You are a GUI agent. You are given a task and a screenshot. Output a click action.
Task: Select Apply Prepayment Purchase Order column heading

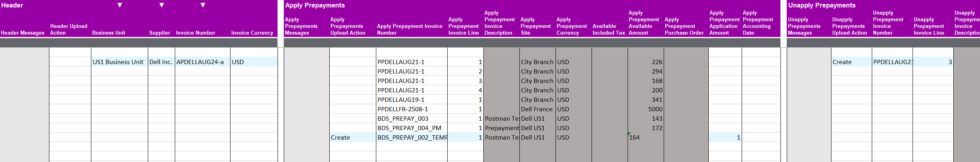point(684,26)
